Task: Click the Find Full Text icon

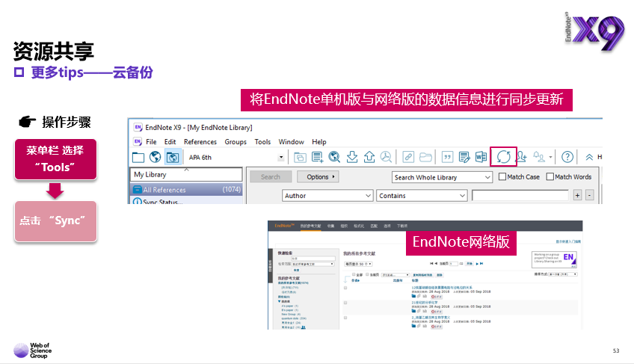Action: (386, 157)
